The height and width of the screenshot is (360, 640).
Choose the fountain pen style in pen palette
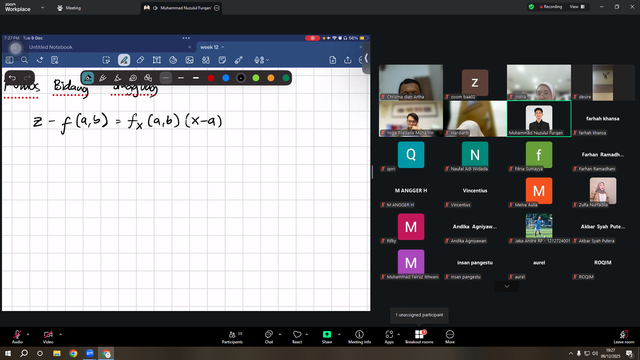(88, 78)
